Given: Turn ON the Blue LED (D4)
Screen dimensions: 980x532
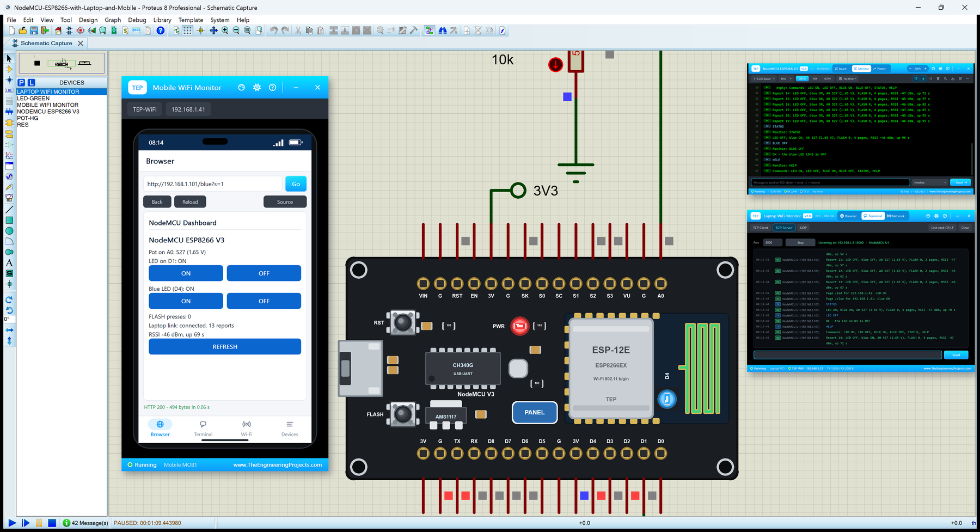Looking at the screenshot, I should pyautogui.click(x=186, y=301).
